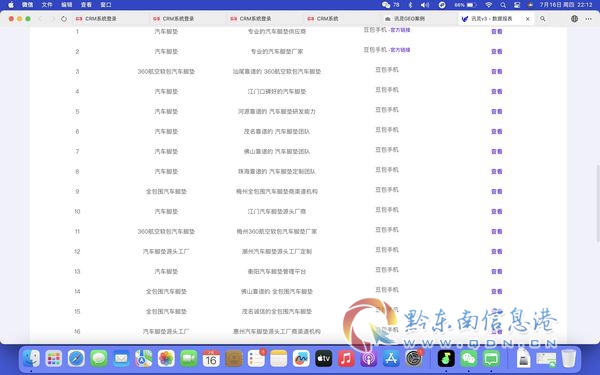Reload the page with the refresh icon
600x375 pixels.
coord(64,19)
